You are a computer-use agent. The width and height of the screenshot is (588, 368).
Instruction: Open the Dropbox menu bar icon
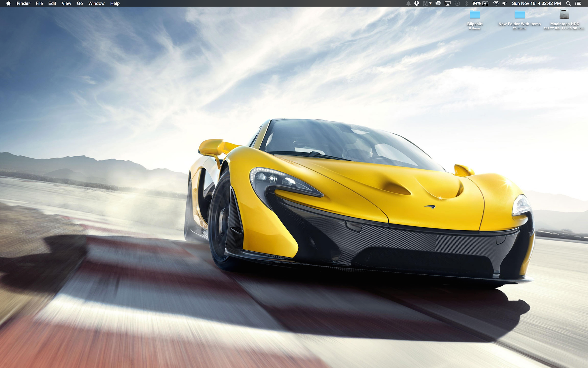coord(417,4)
